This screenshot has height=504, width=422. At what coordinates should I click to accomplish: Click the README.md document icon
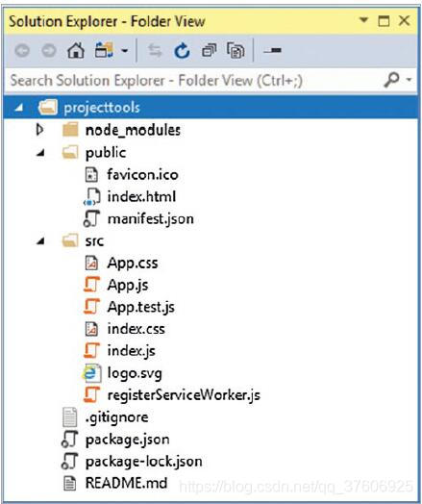[x=69, y=483]
